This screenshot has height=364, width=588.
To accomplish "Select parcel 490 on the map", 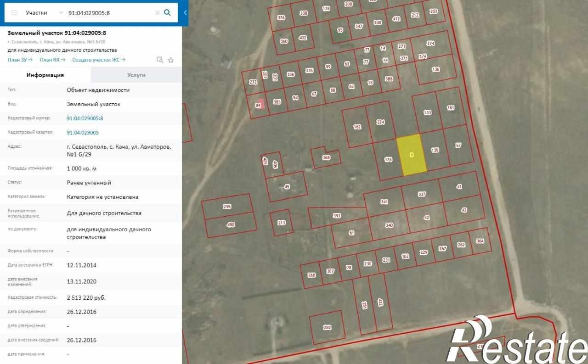I will [x=231, y=224].
